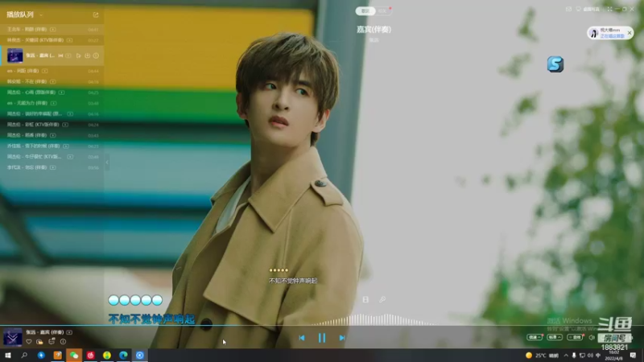Open the Windows Start menu
The width and height of the screenshot is (644, 362).
pos(8,356)
